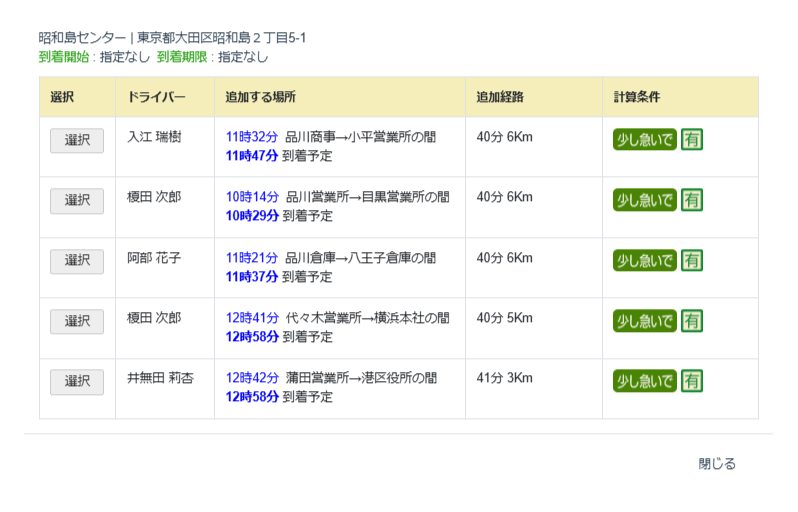Click the 有 icon in 井無田 莉杏's row
Viewport: 798px width, 512px height.
point(692,381)
